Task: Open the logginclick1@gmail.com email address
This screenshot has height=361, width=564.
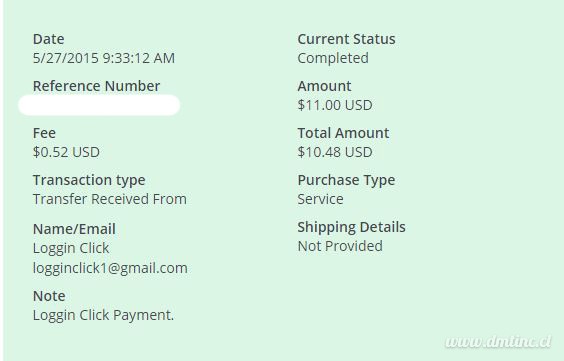Action: (110, 268)
